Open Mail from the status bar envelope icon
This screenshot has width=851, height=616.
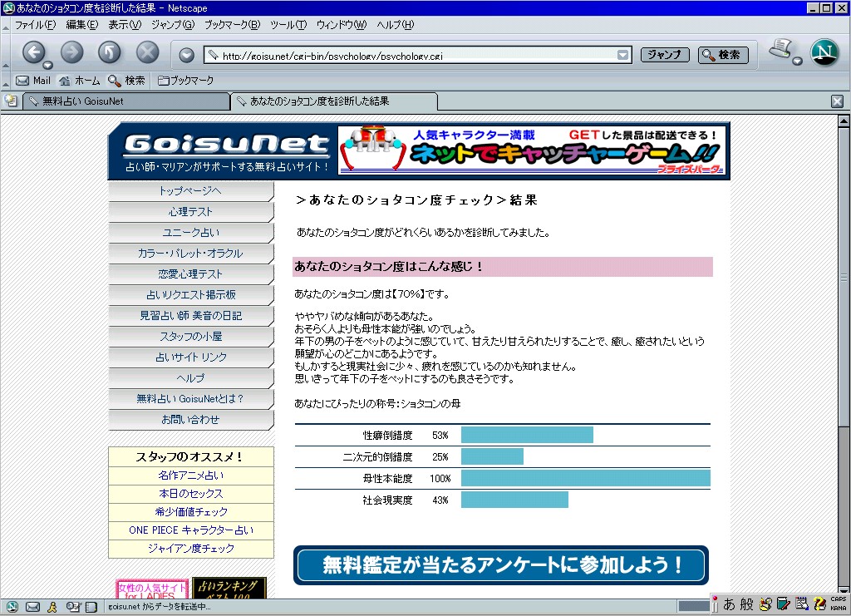(32, 607)
